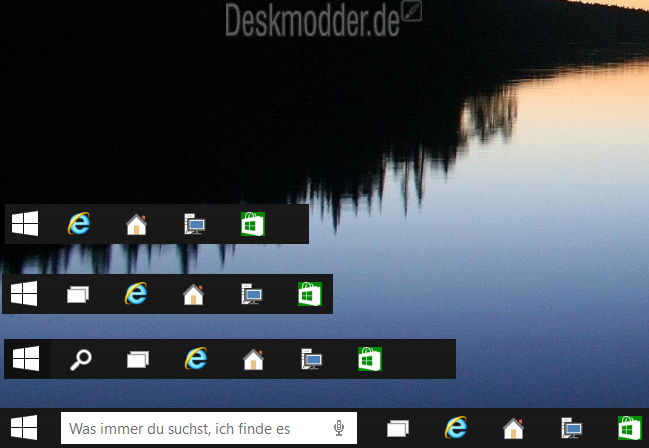Open Start menu beside the search box
This screenshot has height=448, width=649.
pos(24,428)
